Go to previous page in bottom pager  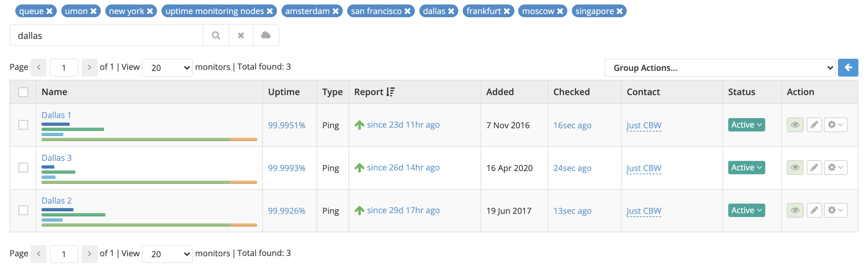tap(39, 254)
